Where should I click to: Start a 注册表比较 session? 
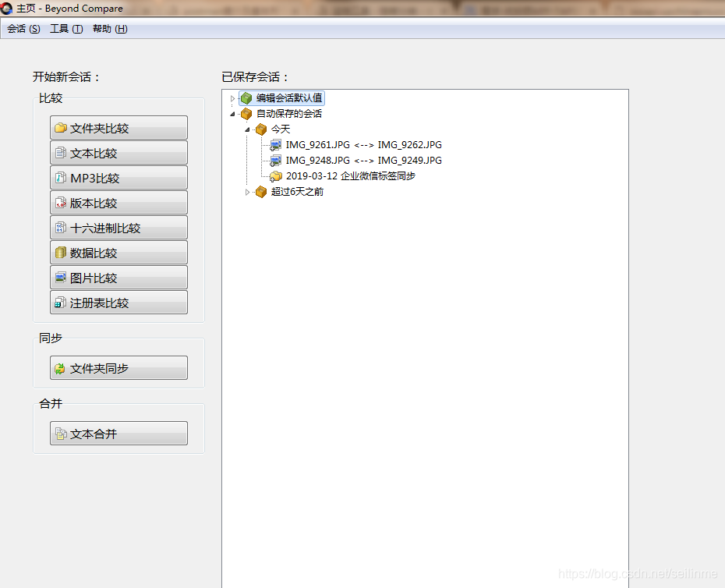coord(118,303)
